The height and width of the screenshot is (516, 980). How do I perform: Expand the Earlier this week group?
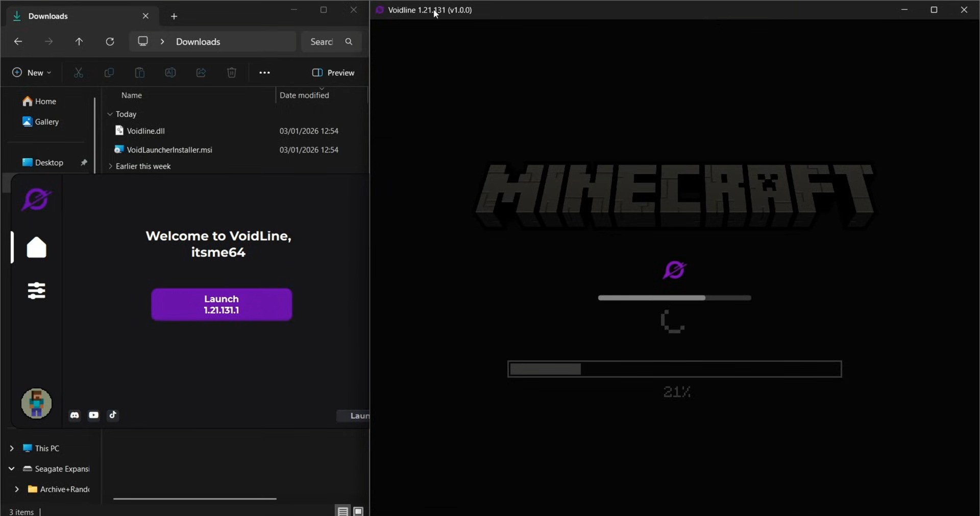click(110, 166)
